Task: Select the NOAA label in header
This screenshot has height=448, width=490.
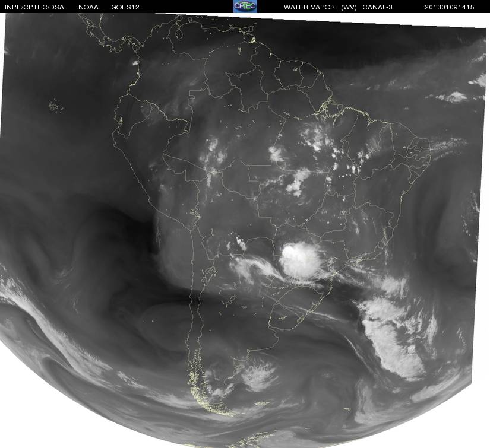Action: point(88,7)
